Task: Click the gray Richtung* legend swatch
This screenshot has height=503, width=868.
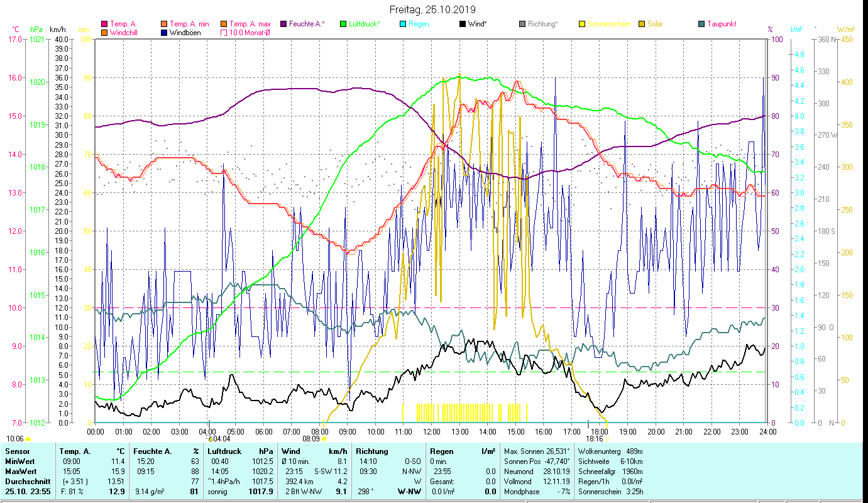Action: tap(522, 25)
